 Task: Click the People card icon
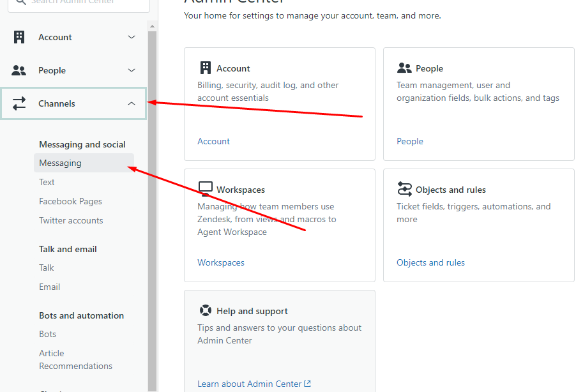(x=404, y=68)
